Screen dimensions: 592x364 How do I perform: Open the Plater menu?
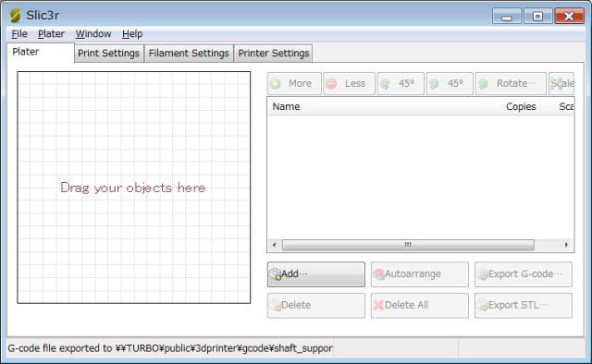[x=51, y=34]
